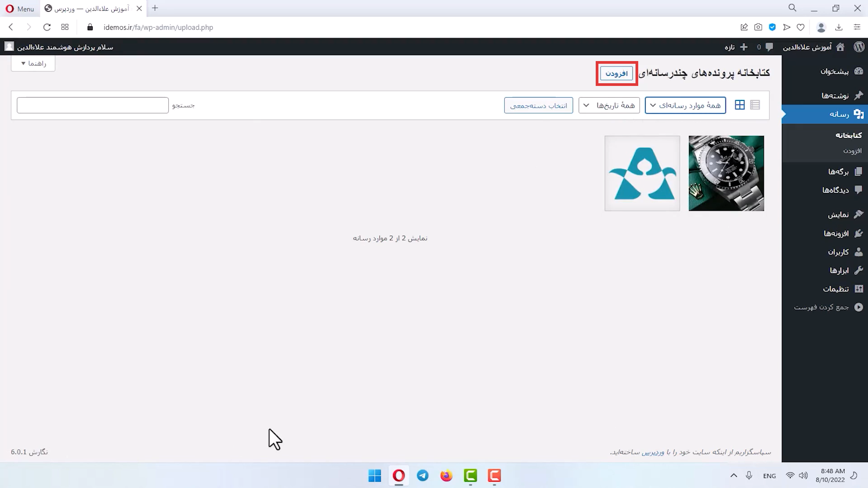The height and width of the screenshot is (488, 868).
Task: Open the Rolex watch image thumbnail
Action: tap(726, 173)
